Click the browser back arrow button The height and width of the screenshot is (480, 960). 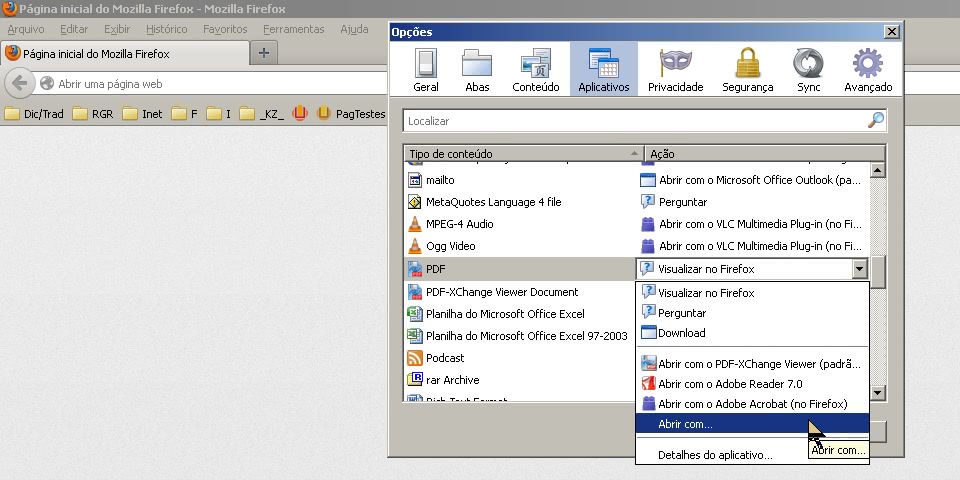point(18,84)
